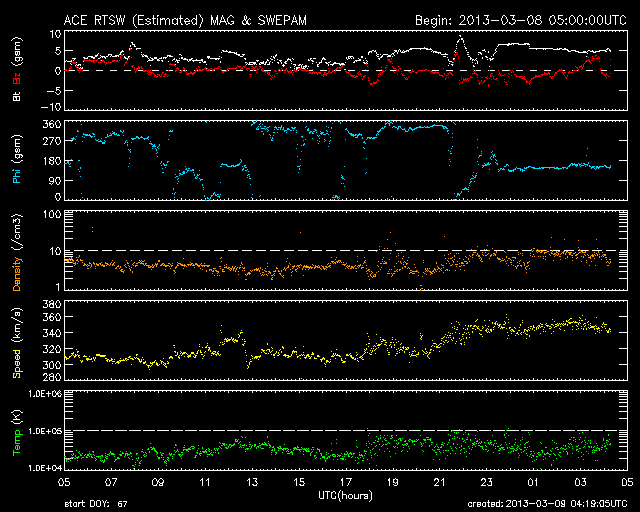Click the '1.0E+05' tick on the Temp axis
The height and width of the screenshot is (512, 640).
pyautogui.click(x=45, y=431)
